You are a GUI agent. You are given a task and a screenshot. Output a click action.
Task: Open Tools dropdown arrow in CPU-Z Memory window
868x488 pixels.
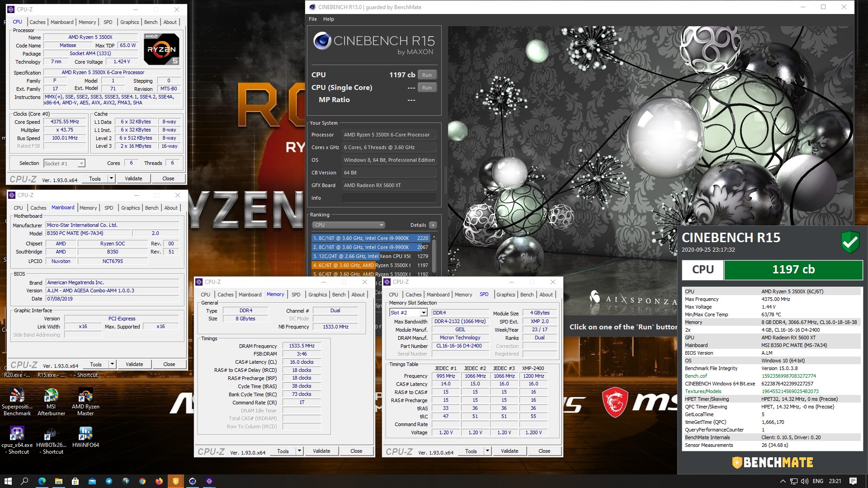click(299, 451)
